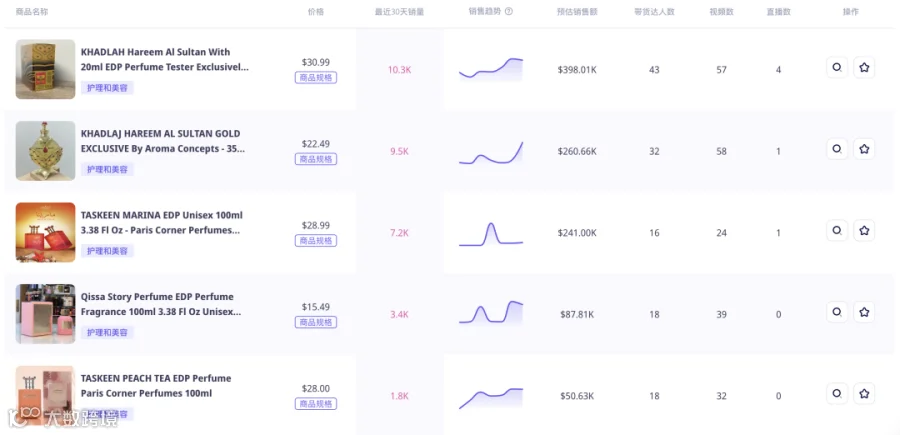
Task: Open TASKEEN MARINA EDP Unisex product title
Action: 162,222
